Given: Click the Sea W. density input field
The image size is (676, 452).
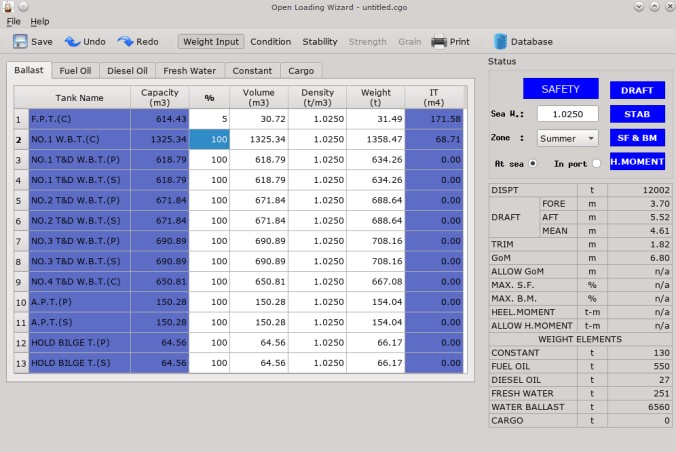Looking at the screenshot, I should pos(567,113).
